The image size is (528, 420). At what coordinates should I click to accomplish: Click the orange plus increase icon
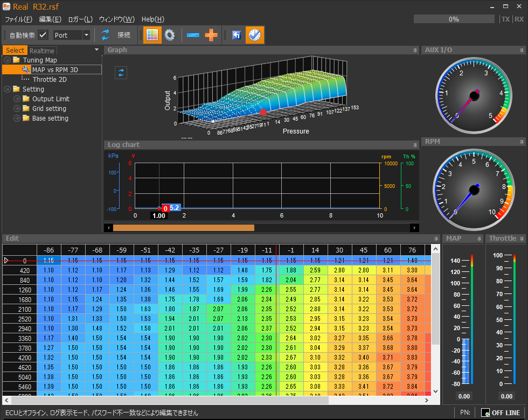coord(211,35)
